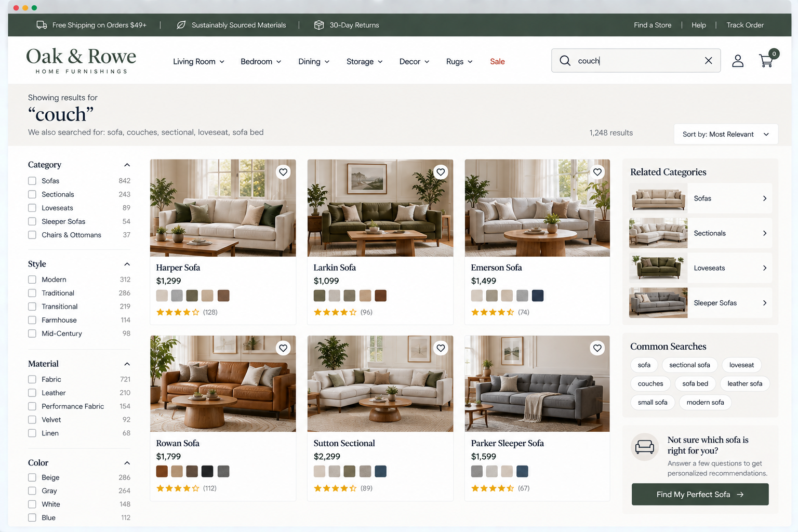
Task: Clear the search field with X icon
Action: (708, 61)
